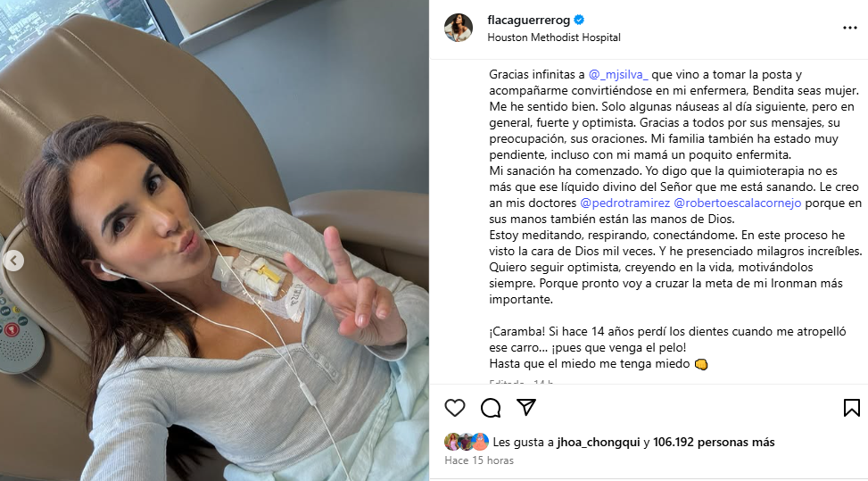Click the Hace 15 horas timestamp

point(479,460)
